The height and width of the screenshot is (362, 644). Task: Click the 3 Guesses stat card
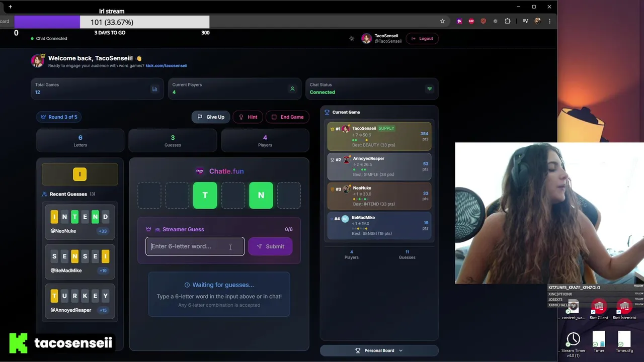(173, 140)
